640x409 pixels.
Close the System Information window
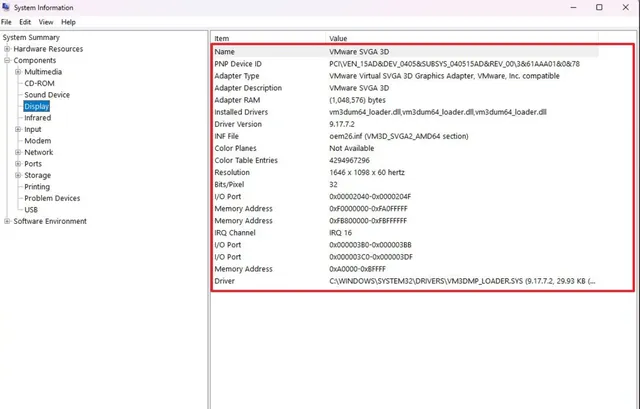click(x=625, y=7)
